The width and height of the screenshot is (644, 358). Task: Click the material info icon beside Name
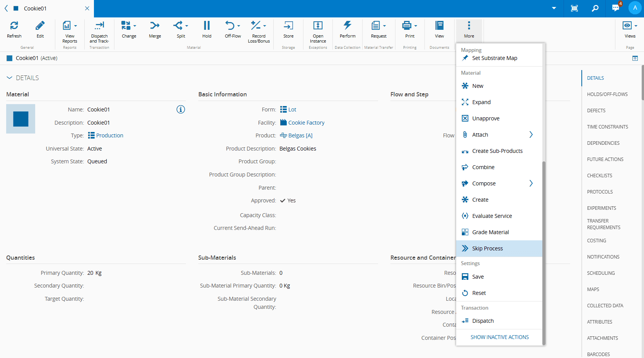pyautogui.click(x=181, y=110)
